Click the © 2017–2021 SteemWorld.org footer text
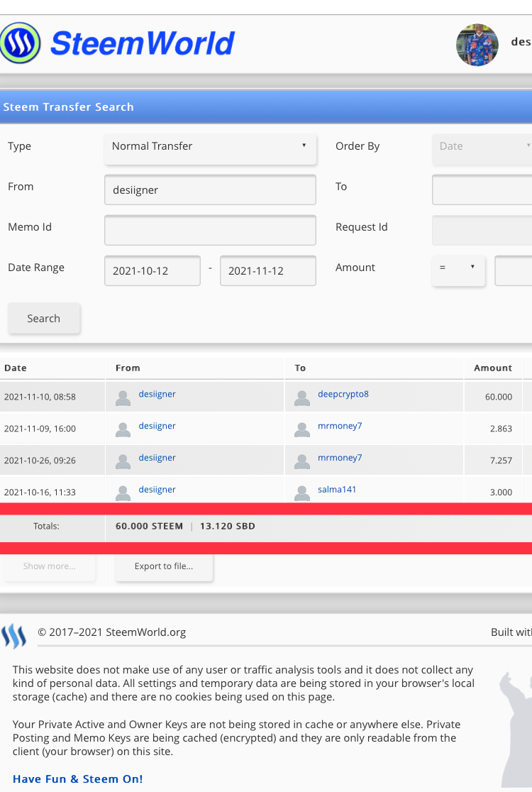 point(112,632)
